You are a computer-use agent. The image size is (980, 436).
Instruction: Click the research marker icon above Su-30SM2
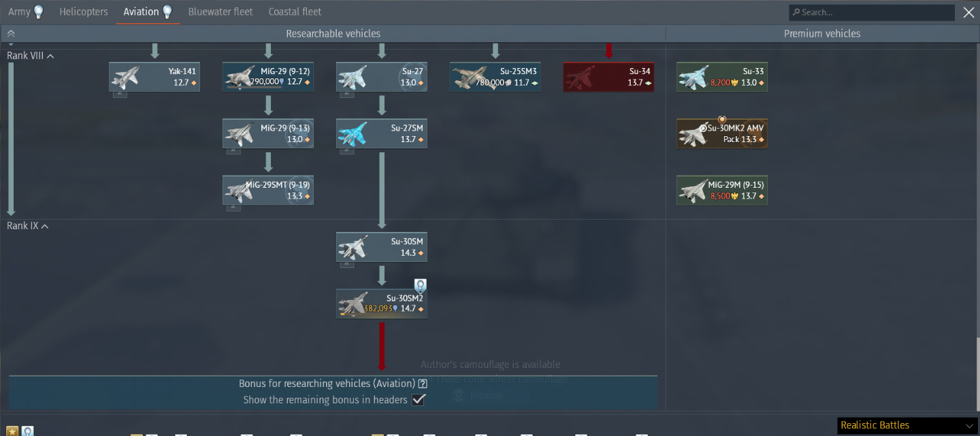point(421,286)
